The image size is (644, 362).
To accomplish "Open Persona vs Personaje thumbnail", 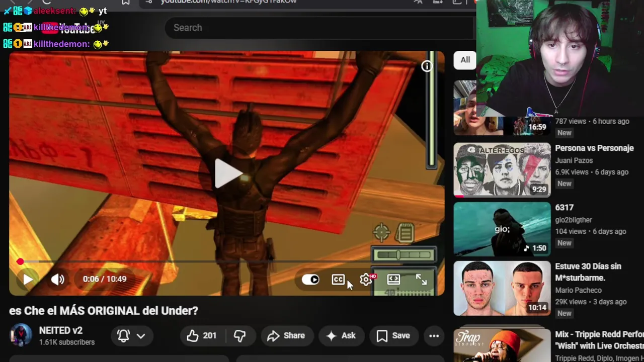I will [x=502, y=170].
